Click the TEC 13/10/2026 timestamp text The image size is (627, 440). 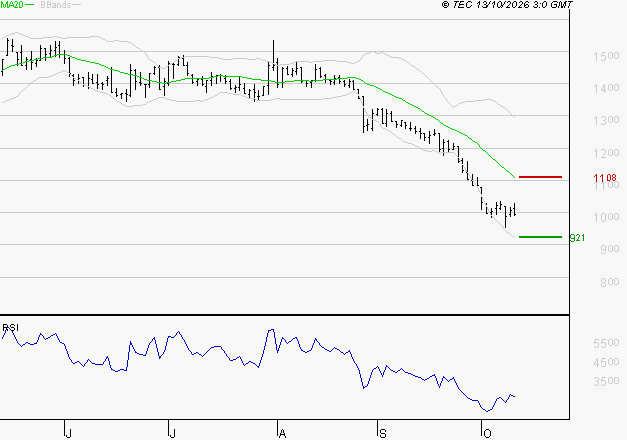point(507,5)
